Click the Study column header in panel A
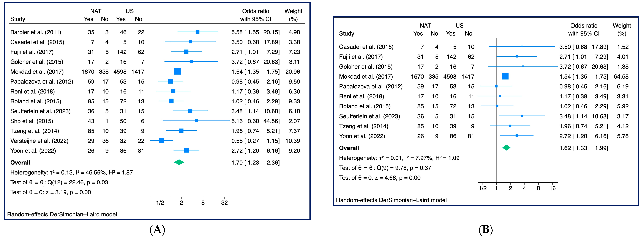Image resolution: width=644 pixels, height=238 pixels. tap(18, 19)
